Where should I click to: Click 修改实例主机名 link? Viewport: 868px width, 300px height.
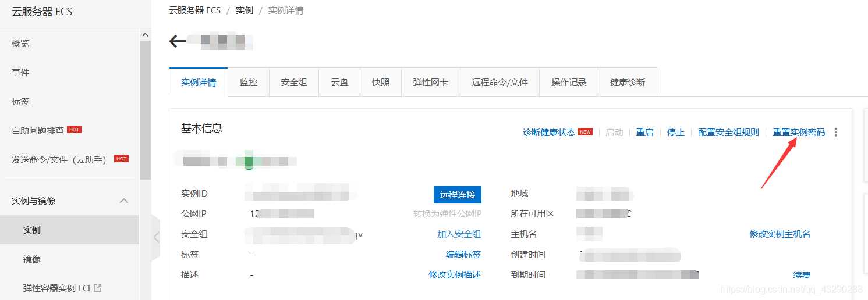click(x=780, y=234)
